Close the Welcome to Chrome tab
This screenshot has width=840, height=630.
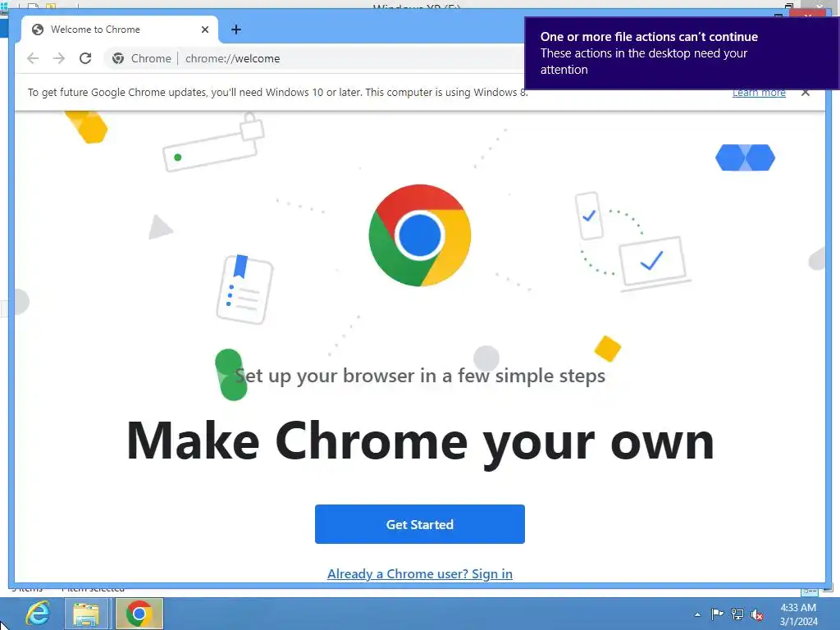click(x=204, y=30)
